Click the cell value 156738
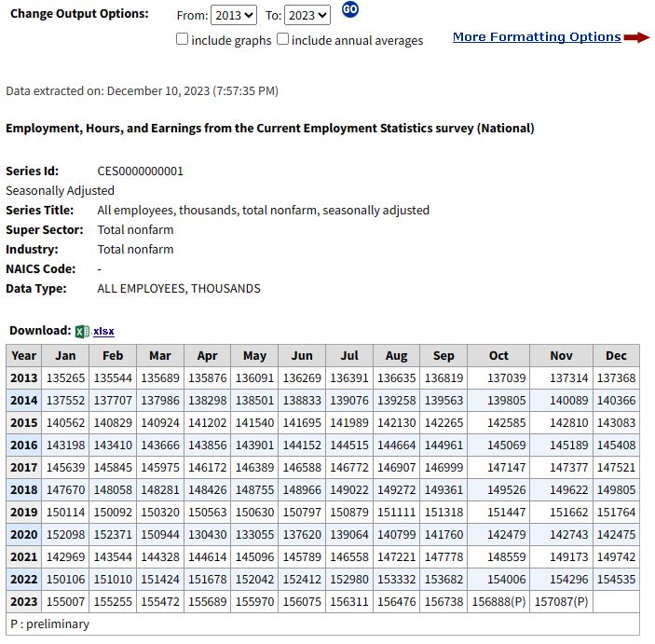The image size is (655, 644). pos(443,601)
